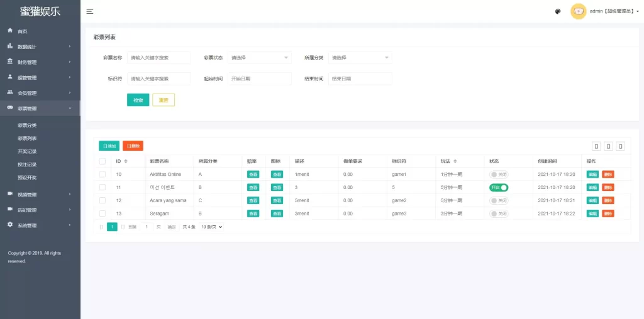
Task: Click the 系统管理 gear icon
Action: coord(10,225)
